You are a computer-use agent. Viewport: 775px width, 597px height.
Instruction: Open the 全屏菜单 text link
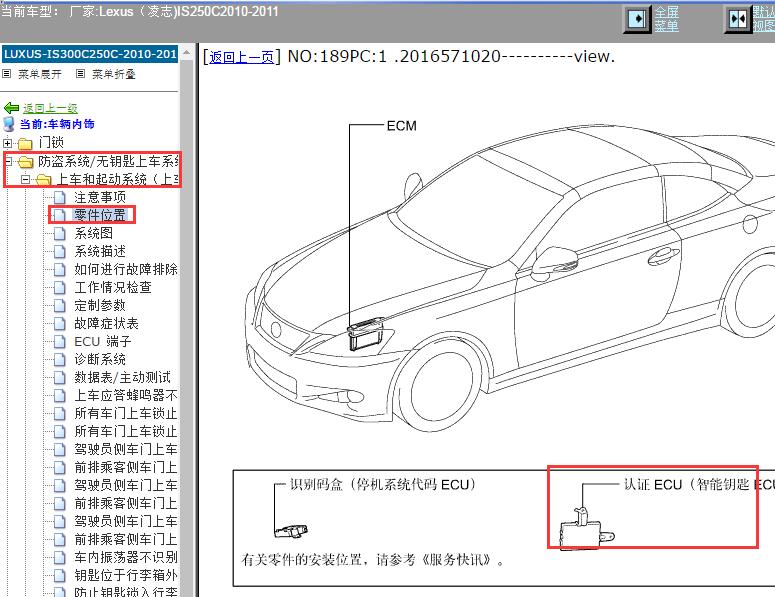(x=666, y=19)
